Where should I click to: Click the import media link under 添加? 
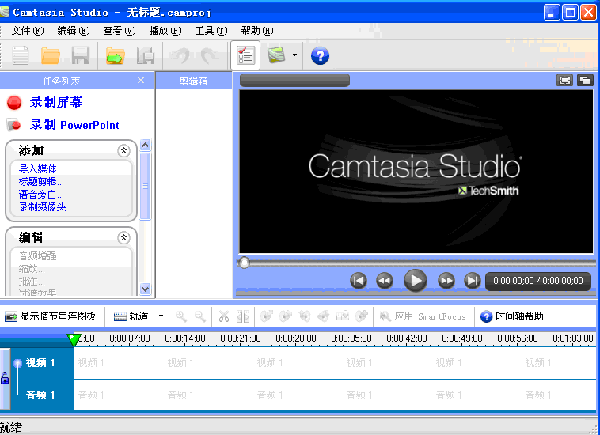[38, 168]
